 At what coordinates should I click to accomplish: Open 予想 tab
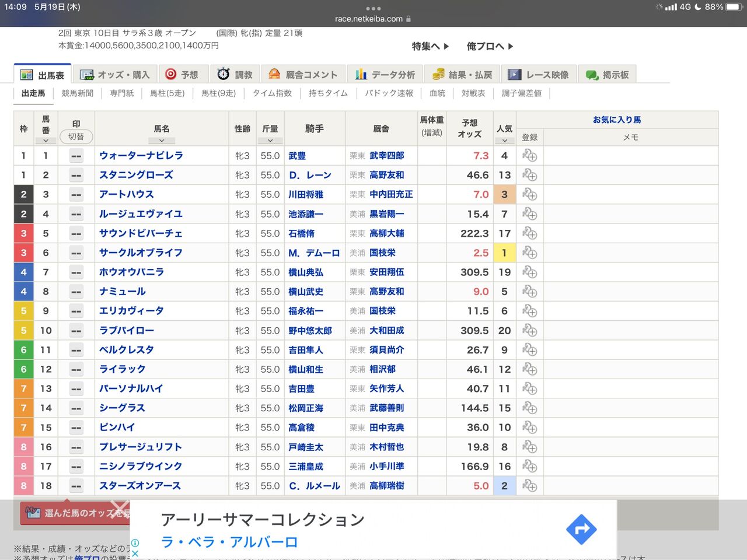pyautogui.click(x=182, y=75)
